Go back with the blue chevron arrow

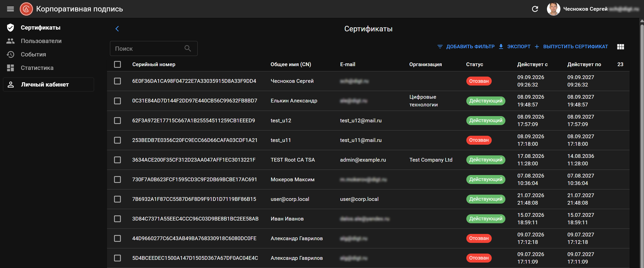[117, 29]
